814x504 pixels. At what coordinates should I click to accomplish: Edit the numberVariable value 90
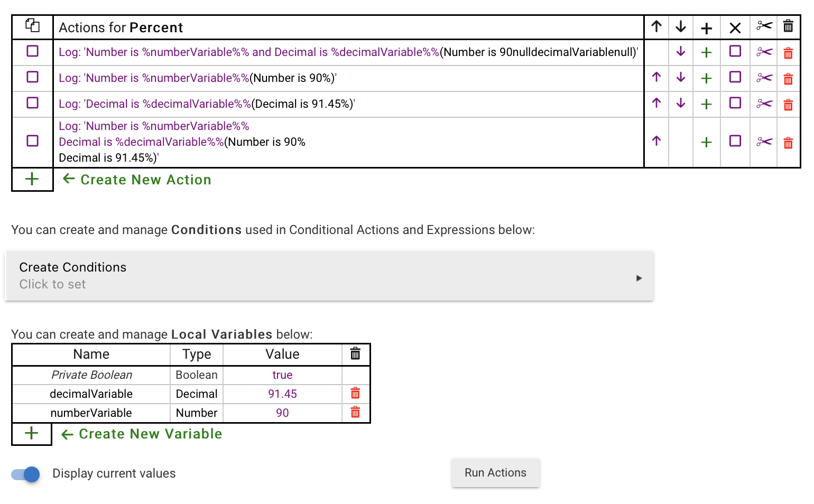tap(282, 413)
